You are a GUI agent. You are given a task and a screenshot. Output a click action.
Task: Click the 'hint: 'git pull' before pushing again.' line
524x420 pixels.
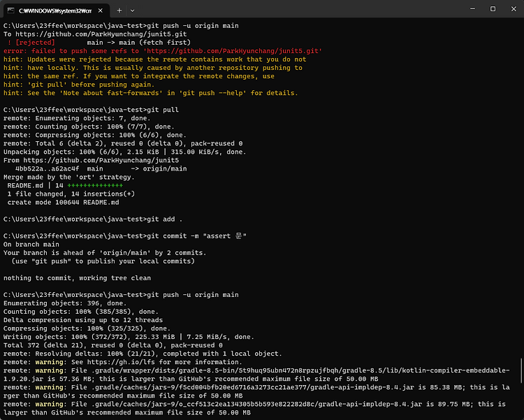pyautogui.click(x=79, y=85)
